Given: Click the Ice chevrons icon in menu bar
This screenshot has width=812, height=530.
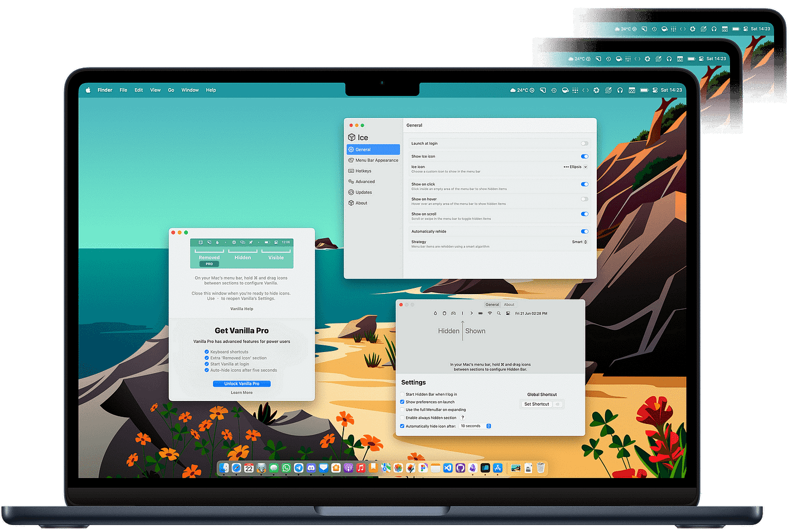Looking at the screenshot, I should (586, 90).
